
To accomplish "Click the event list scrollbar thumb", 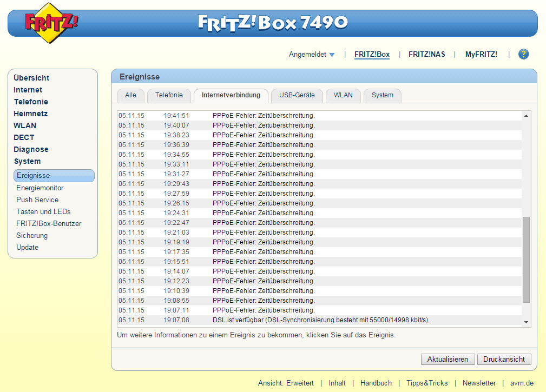I will click(x=526, y=260).
